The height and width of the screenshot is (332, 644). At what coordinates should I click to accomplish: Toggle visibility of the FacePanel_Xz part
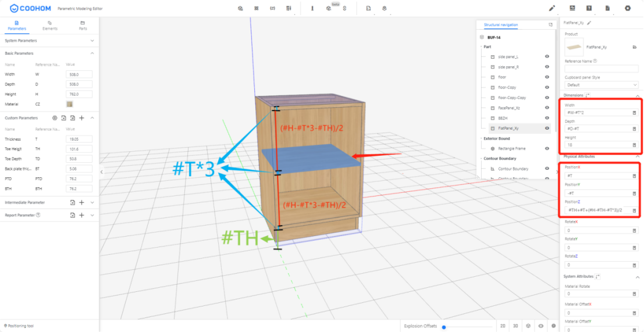[x=547, y=108]
